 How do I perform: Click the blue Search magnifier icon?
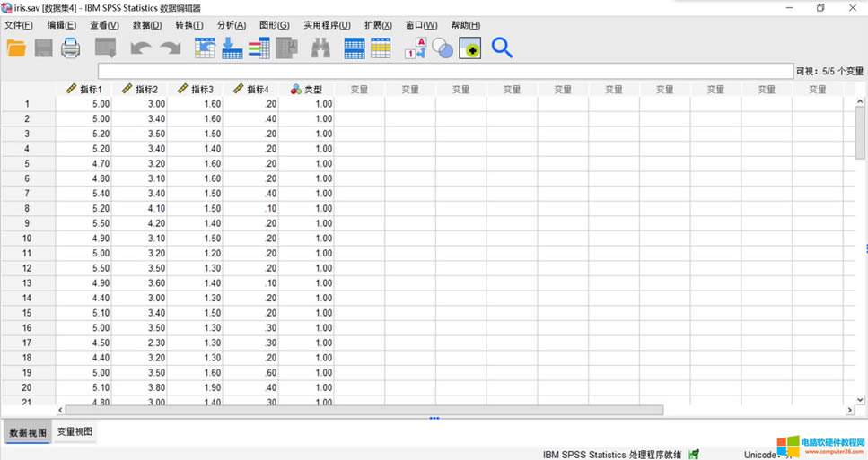(x=502, y=48)
